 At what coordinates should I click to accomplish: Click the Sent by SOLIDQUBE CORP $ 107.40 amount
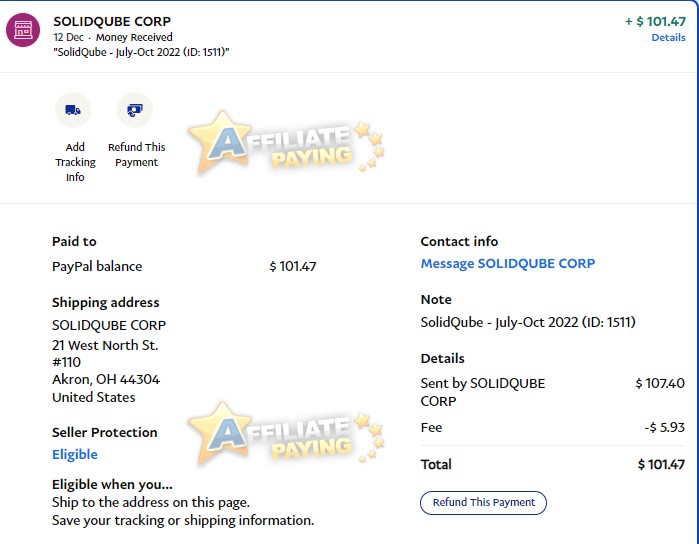[x=660, y=383]
